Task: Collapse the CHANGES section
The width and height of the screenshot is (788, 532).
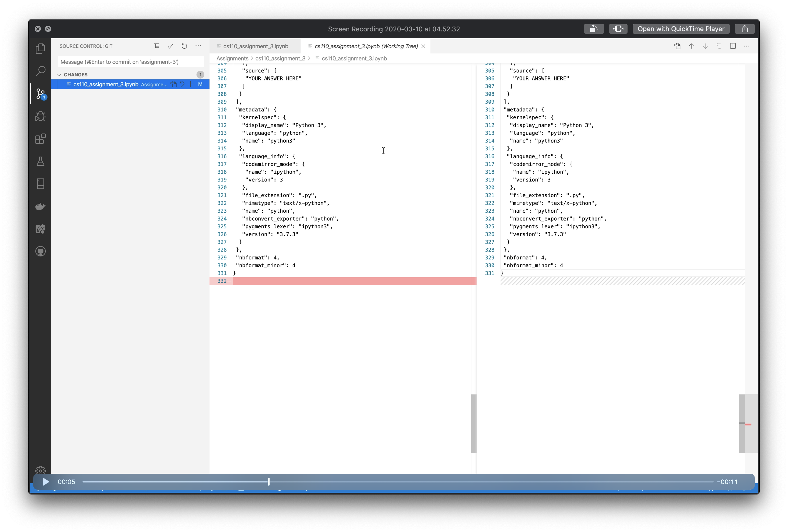Action: coord(60,75)
